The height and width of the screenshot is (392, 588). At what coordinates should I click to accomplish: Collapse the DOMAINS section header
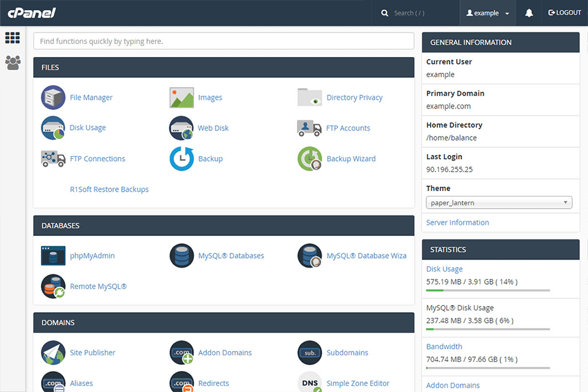click(x=224, y=323)
